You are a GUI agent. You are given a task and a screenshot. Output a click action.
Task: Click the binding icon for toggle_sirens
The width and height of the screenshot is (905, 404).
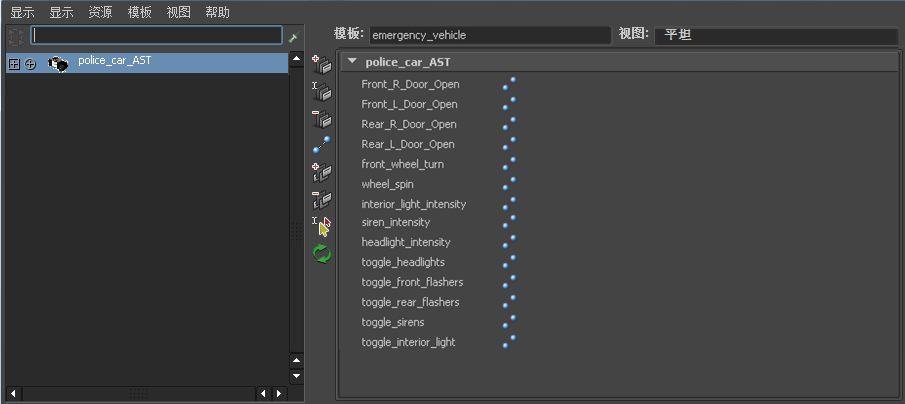point(508,322)
